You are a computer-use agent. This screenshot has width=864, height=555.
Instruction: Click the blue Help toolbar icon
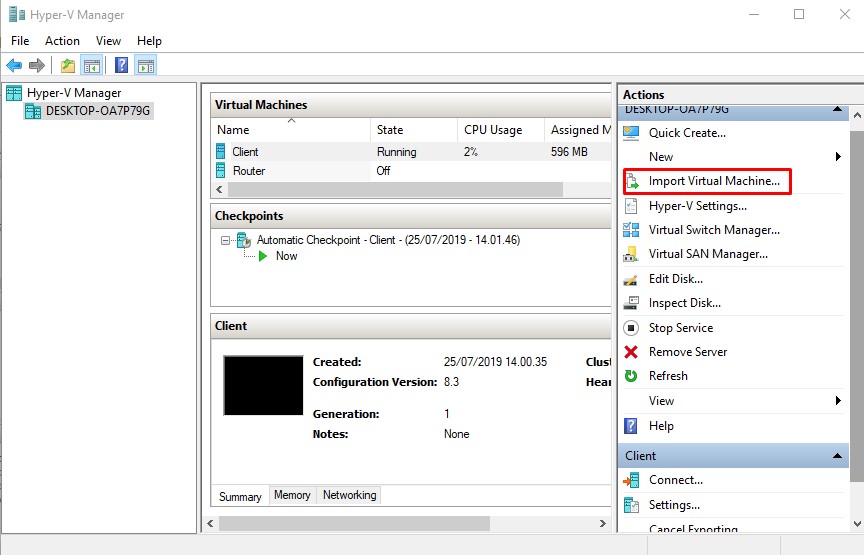pos(121,66)
